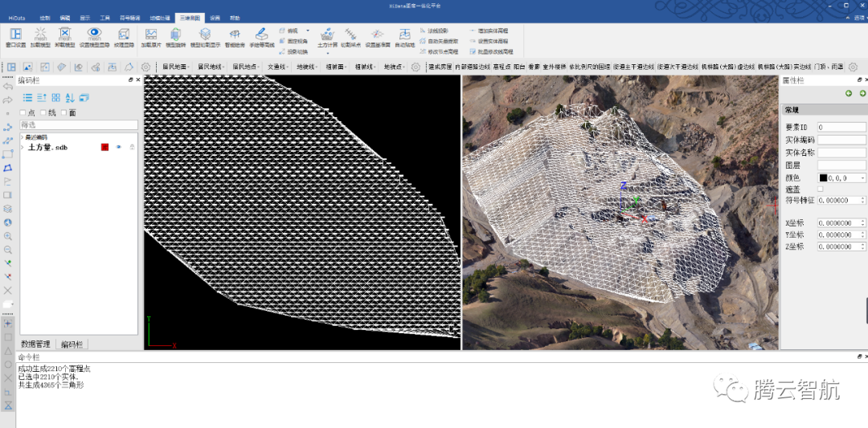Toggle the 遮盖 checkbox in properties
This screenshot has height=428, width=868.
tap(821, 189)
